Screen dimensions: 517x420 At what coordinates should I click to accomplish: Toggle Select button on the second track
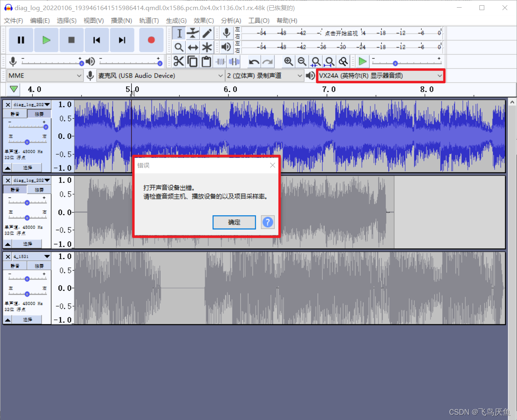pyautogui.click(x=27, y=244)
